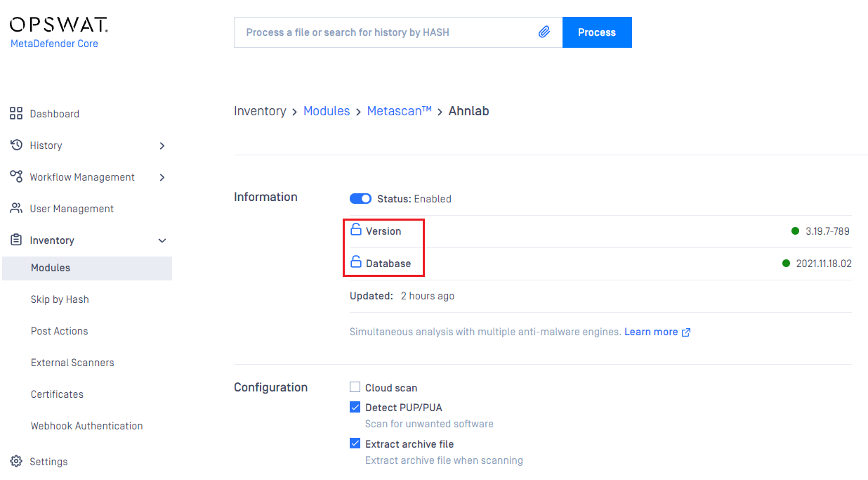The image size is (868, 480).
Task: Expand the Workflow Management submenu chevron
Action: pyautogui.click(x=162, y=177)
